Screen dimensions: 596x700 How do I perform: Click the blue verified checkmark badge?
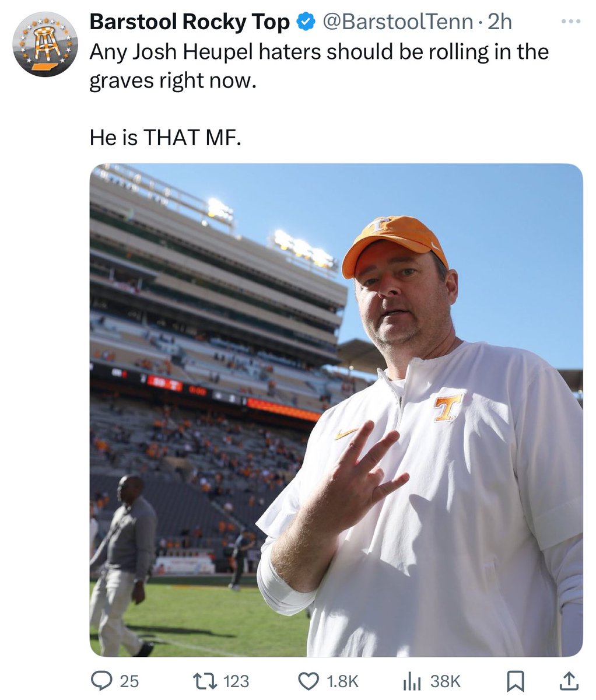click(x=305, y=22)
